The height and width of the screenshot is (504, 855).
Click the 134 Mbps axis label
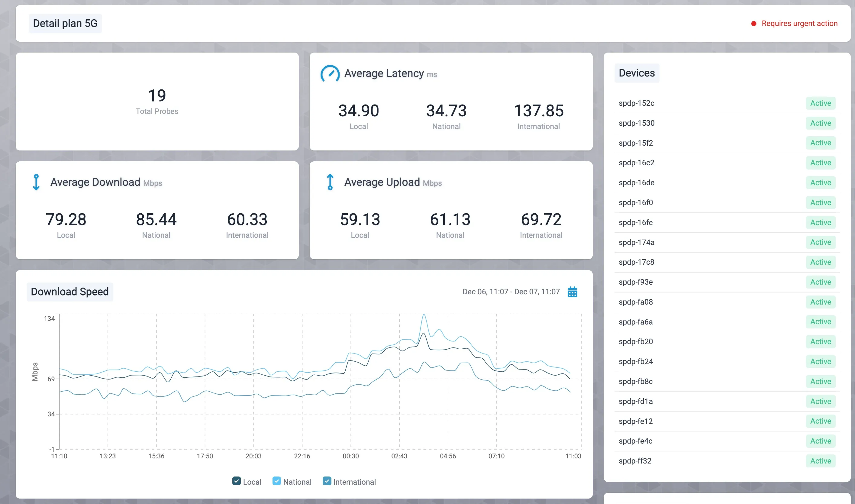[x=49, y=318]
